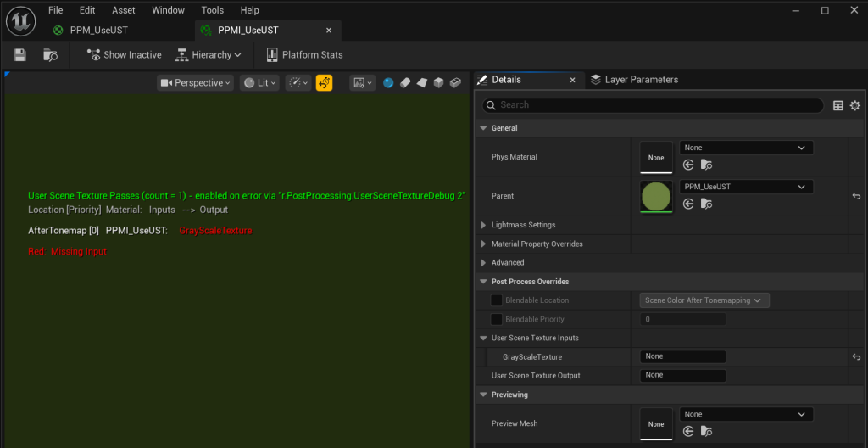The height and width of the screenshot is (448, 868).
Task: Select the plane preview mesh icon
Action: (421, 83)
